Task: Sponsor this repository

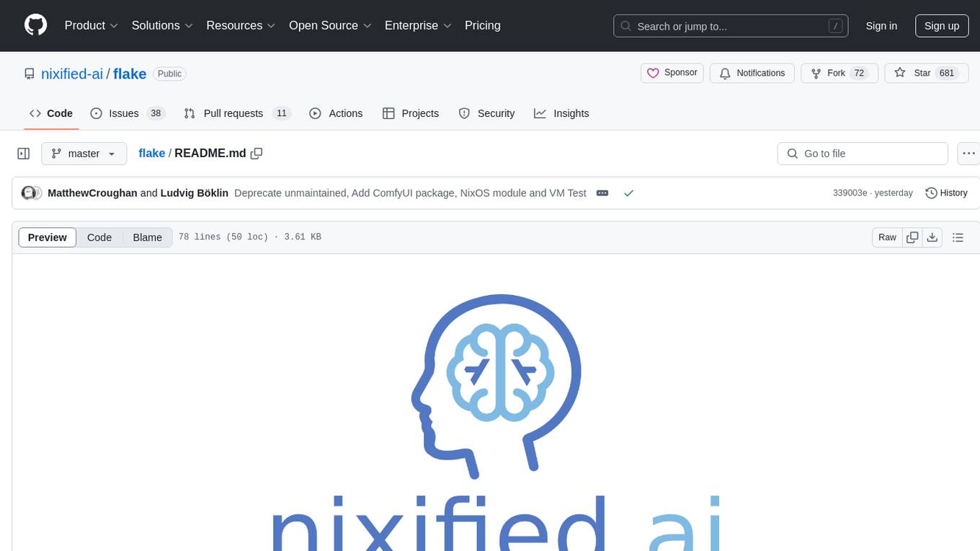Action: click(x=672, y=73)
